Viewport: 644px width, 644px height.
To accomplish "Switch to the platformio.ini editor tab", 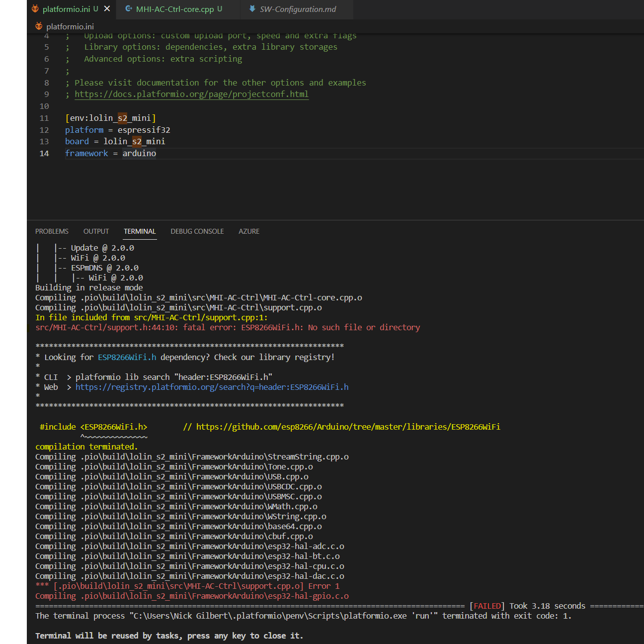I will (71, 9).
